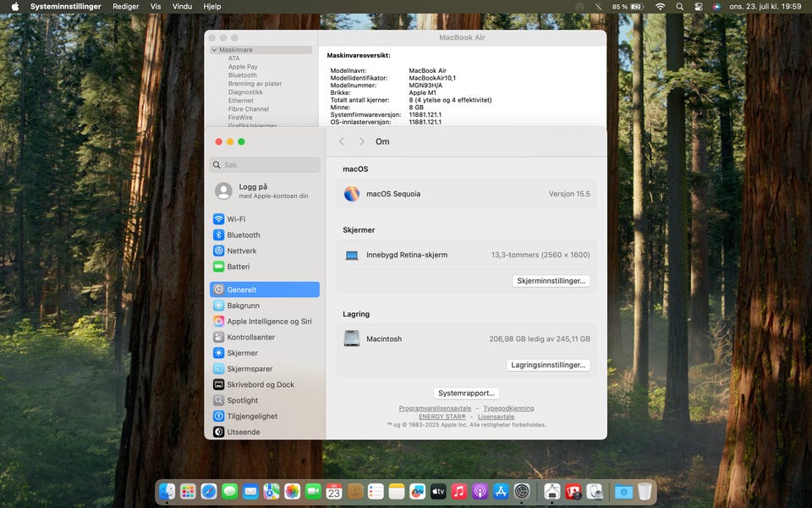The height and width of the screenshot is (508, 812).
Task: Select Batteri in the sidebar
Action: (x=265, y=267)
